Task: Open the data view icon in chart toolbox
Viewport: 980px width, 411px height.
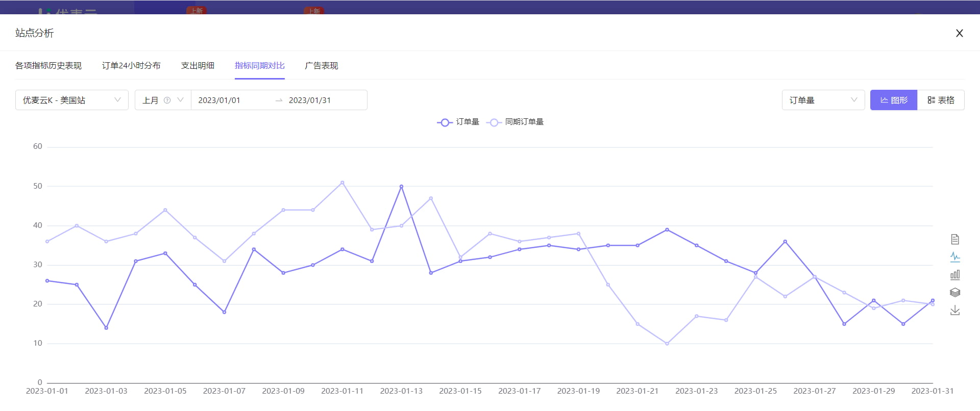Action: point(955,239)
